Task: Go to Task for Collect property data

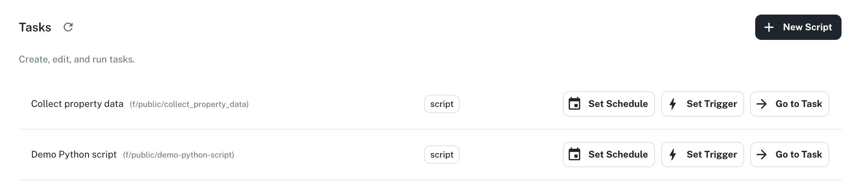Action: (790, 104)
